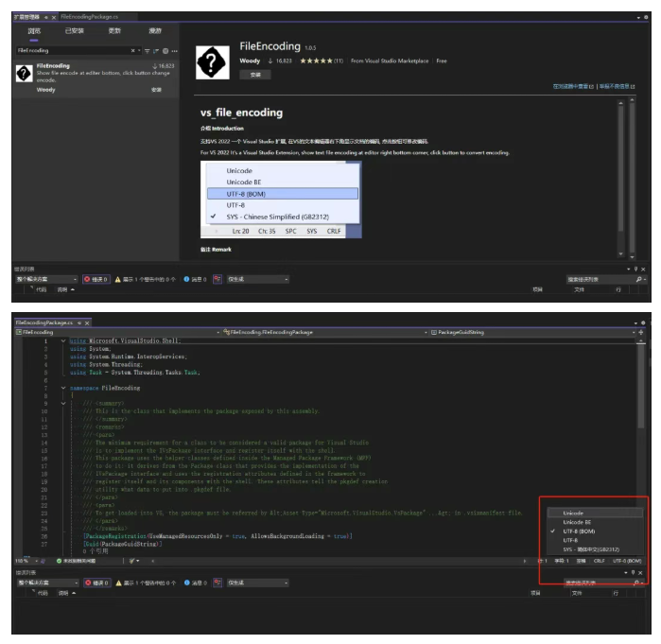
Task: Toggle the Errors 0 filter in lower error list
Action: 96,583
